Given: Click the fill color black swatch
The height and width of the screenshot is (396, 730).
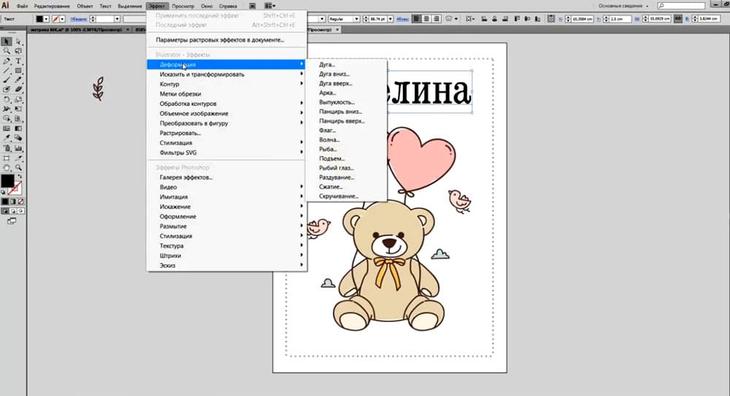Looking at the screenshot, I should coord(7,181).
